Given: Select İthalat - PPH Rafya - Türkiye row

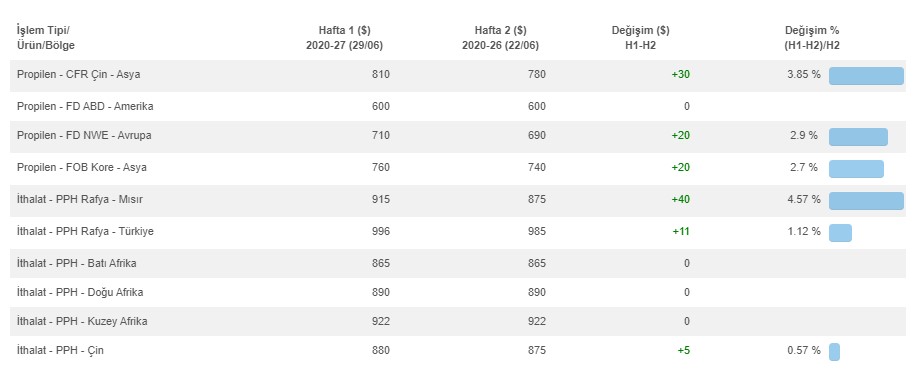Looking at the screenshot, I should [458, 232].
